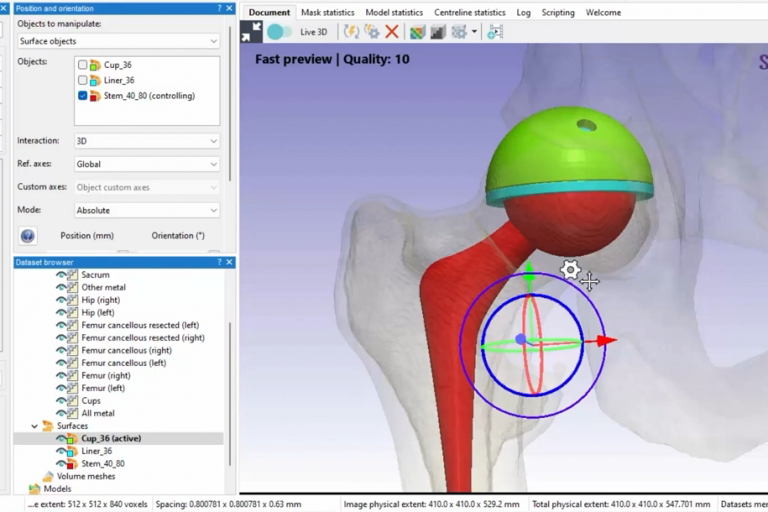The height and width of the screenshot is (512, 768).
Task: Enable the Cup_36 object checkbox
Action: coord(83,65)
